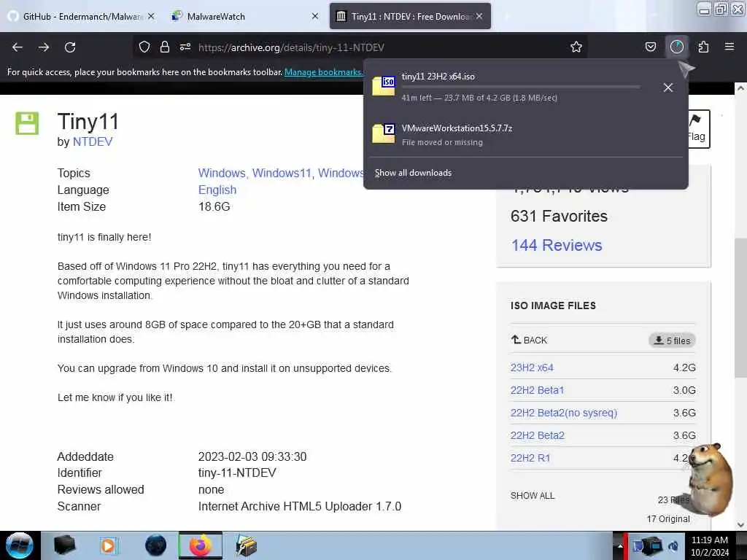Open the Extensions puzzle icon
This screenshot has width=747, height=560.
[x=704, y=47]
